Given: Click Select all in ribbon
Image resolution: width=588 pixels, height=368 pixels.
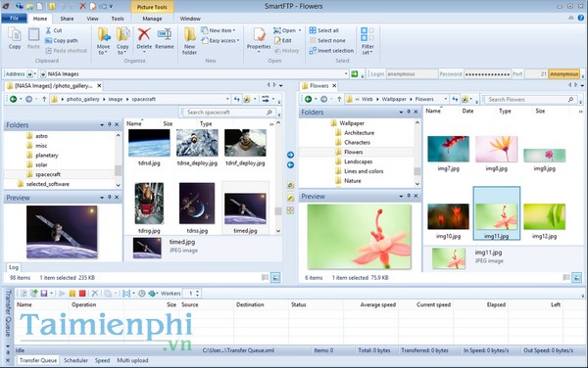Looking at the screenshot, I should click(324, 30).
